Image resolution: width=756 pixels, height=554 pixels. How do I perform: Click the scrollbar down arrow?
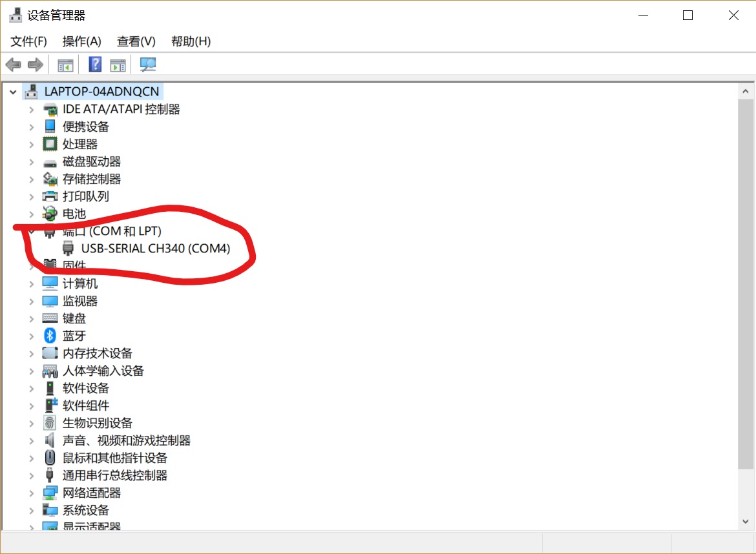tap(745, 521)
